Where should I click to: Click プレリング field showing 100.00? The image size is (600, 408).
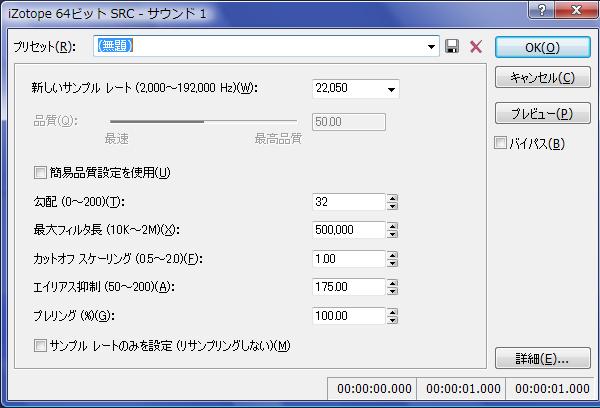(348, 316)
